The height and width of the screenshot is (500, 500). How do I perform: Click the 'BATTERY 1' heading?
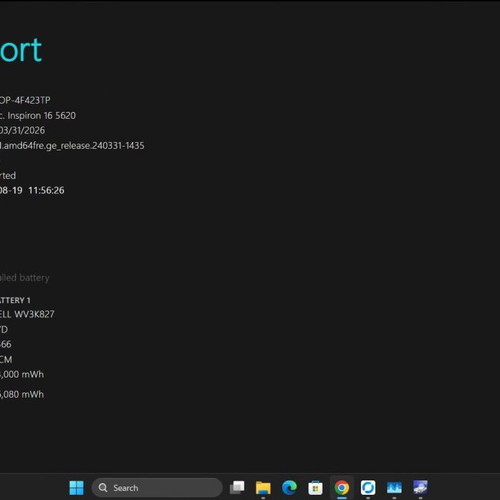15,300
